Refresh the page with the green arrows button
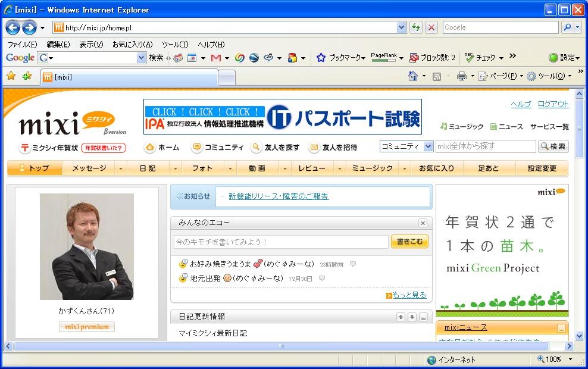 click(x=416, y=27)
